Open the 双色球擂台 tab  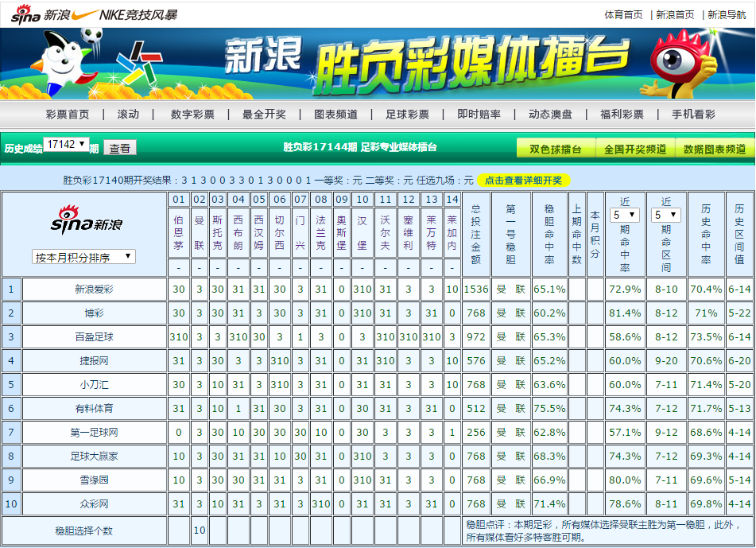(x=556, y=149)
